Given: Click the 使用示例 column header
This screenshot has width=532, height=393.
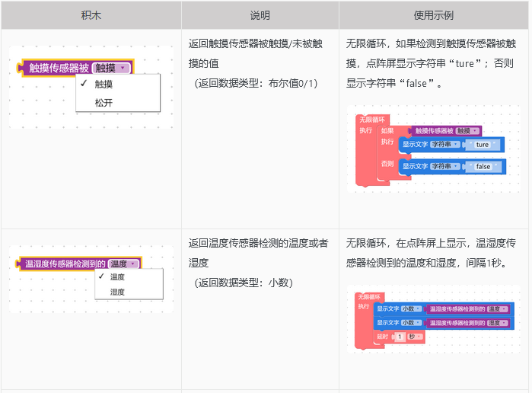Looking at the screenshot, I should point(434,15).
